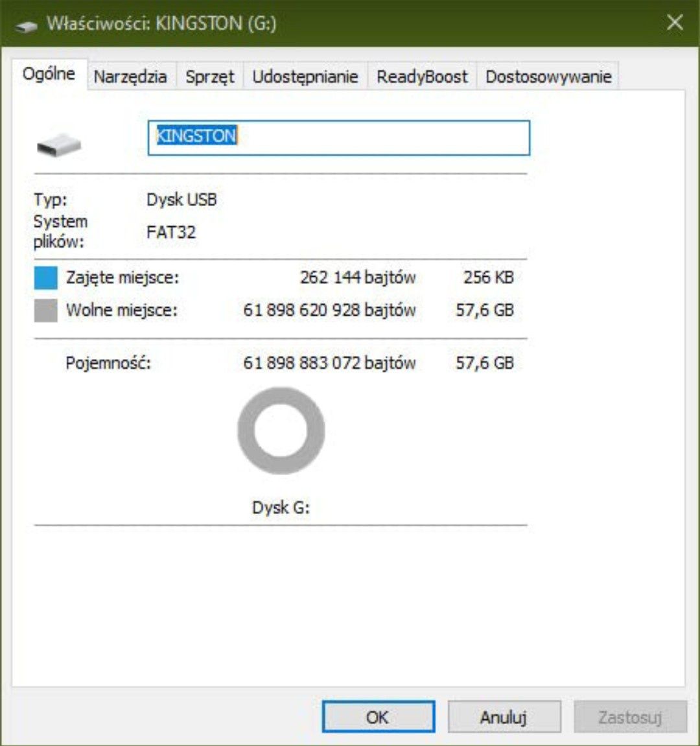
Task: Click the KINGSTON volume label field
Action: [x=339, y=137]
